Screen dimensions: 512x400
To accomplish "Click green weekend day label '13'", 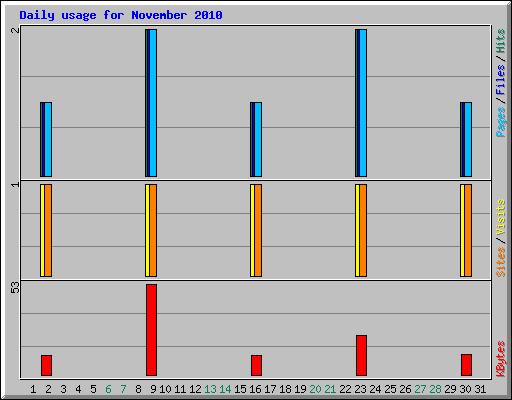I will pos(210,389).
